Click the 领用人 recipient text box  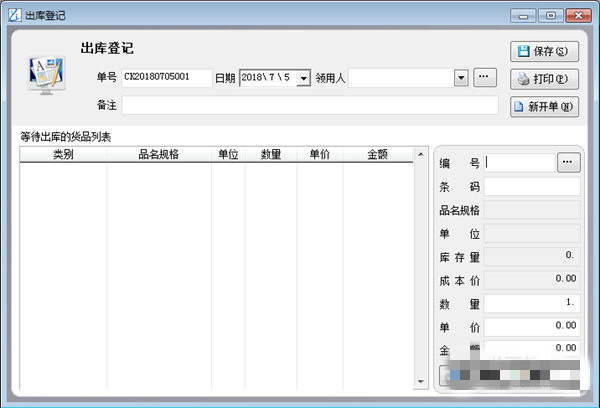401,78
